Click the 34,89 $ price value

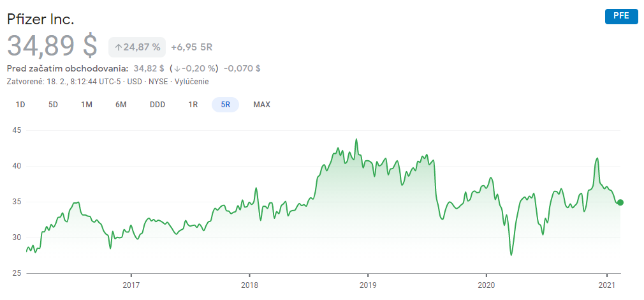point(52,45)
